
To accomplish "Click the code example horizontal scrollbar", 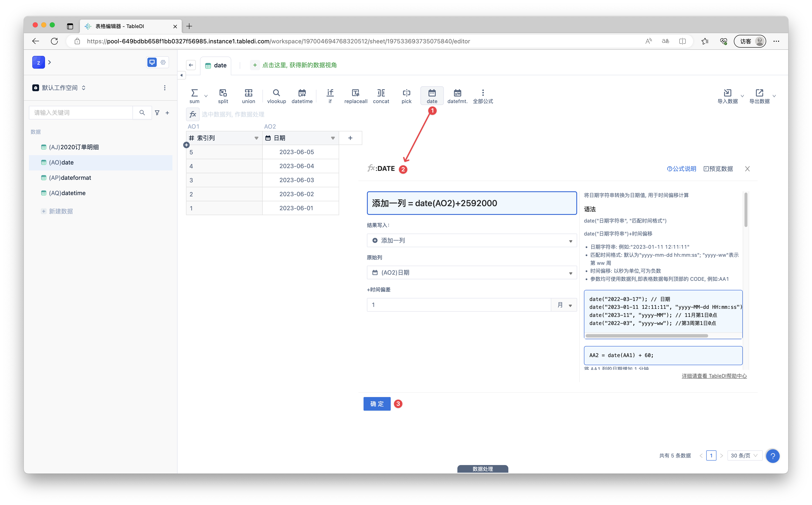I will [647, 336].
